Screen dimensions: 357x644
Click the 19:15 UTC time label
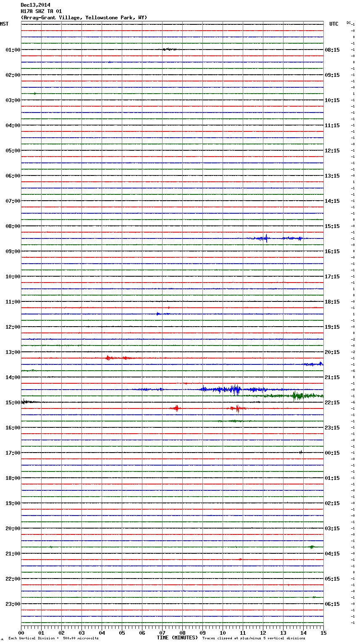pos(332,327)
